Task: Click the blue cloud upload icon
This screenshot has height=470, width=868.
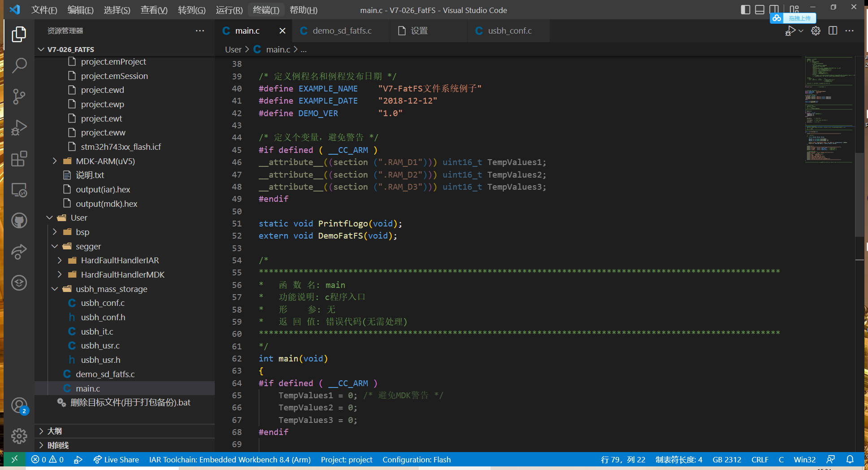Action: (777, 18)
